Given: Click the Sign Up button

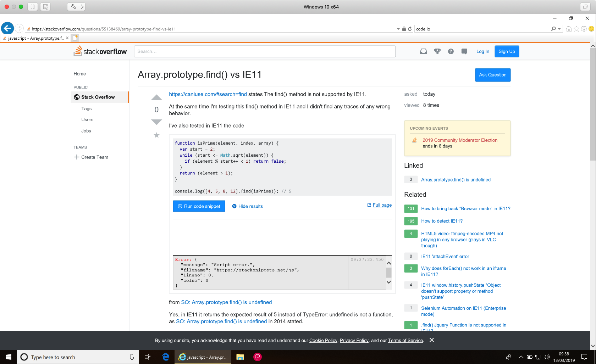Looking at the screenshot, I should pyautogui.click(x=507, y=51).
